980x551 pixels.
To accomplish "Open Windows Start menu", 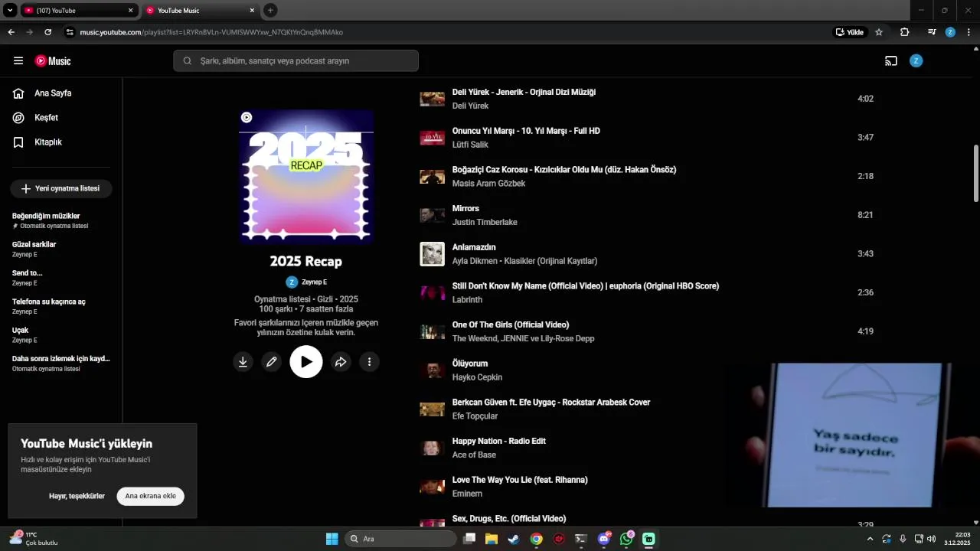I will point(332,539).
